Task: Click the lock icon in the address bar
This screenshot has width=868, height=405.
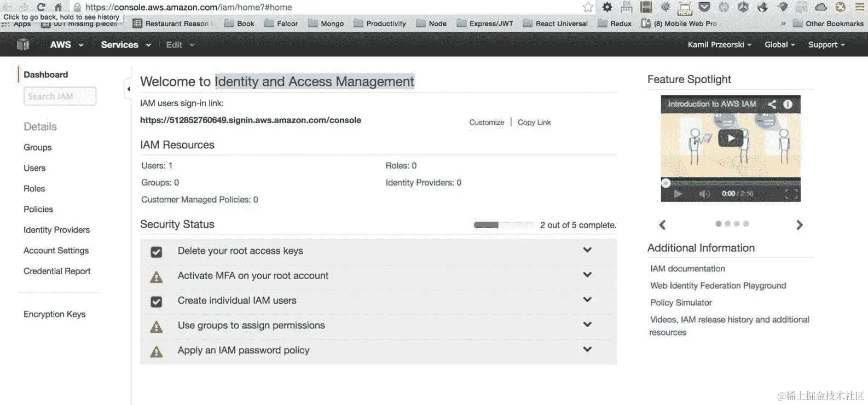Action: tap(77, 7)
